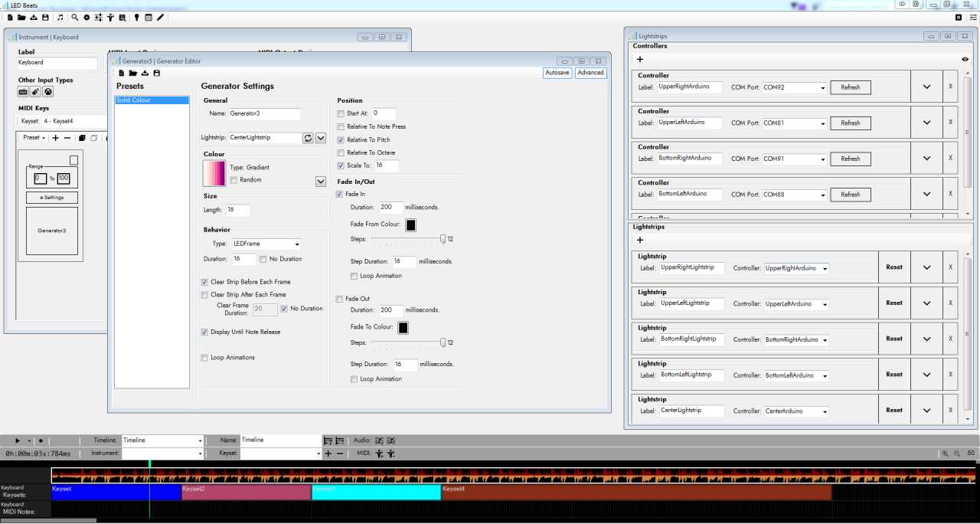Enable Relative To Octave checkbox

coord(341,152)
